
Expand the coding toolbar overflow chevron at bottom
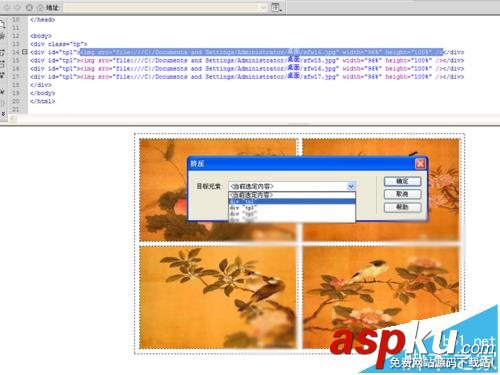3,114
